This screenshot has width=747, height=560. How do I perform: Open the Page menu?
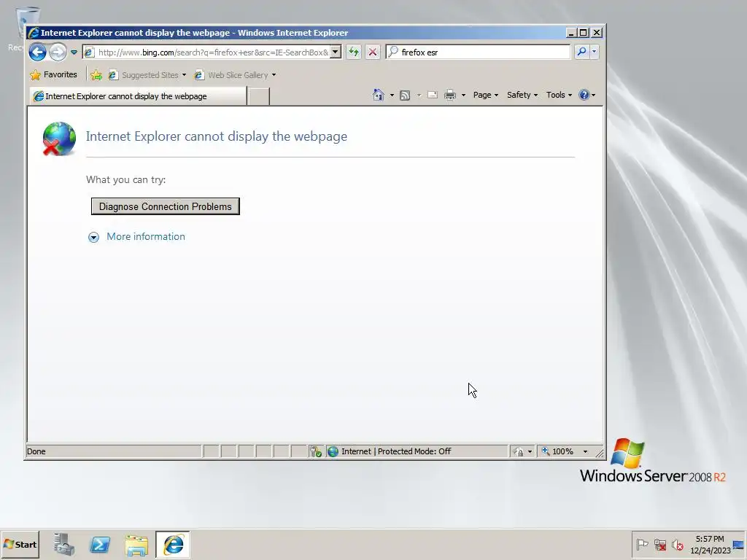[x=485, y=95]
